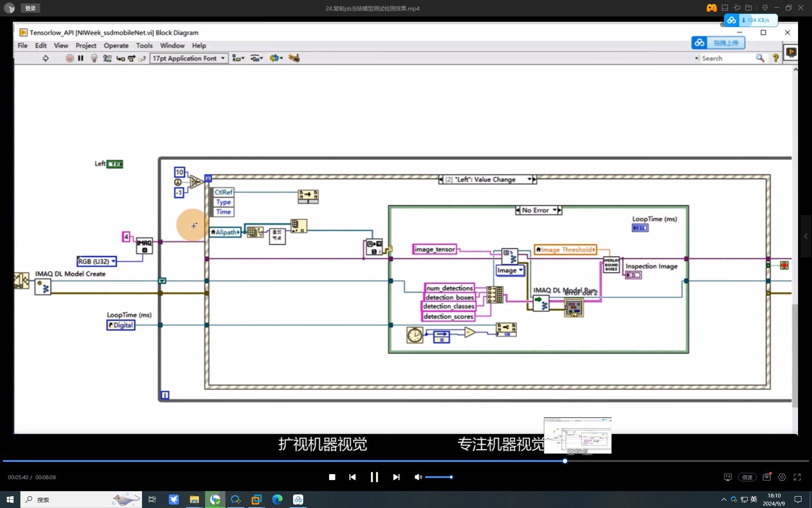Skip to the next video
This screenshot has width=812, height=508.
coord(396,477)
